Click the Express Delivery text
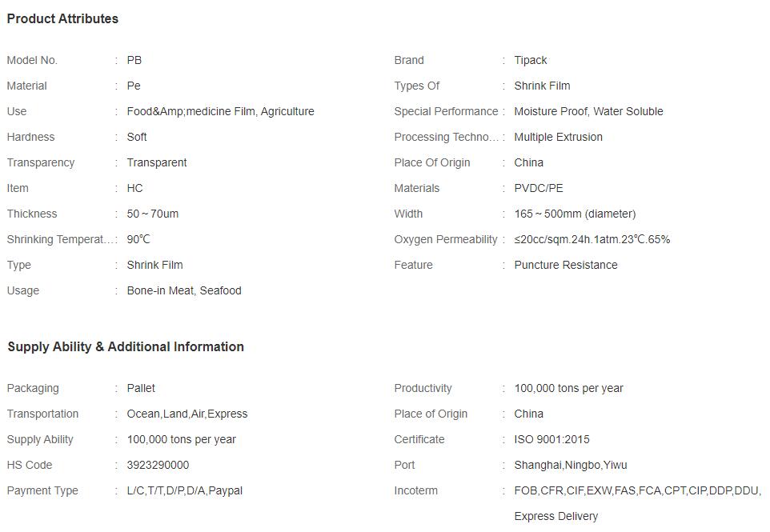The image size is (770, 532). 556,516
